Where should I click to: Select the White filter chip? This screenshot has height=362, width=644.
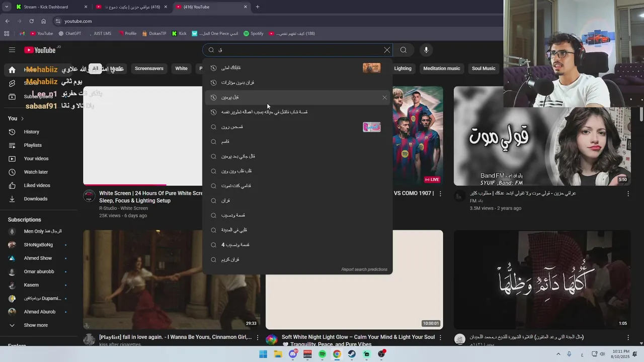pyautogui.click(x=182, y=68)
